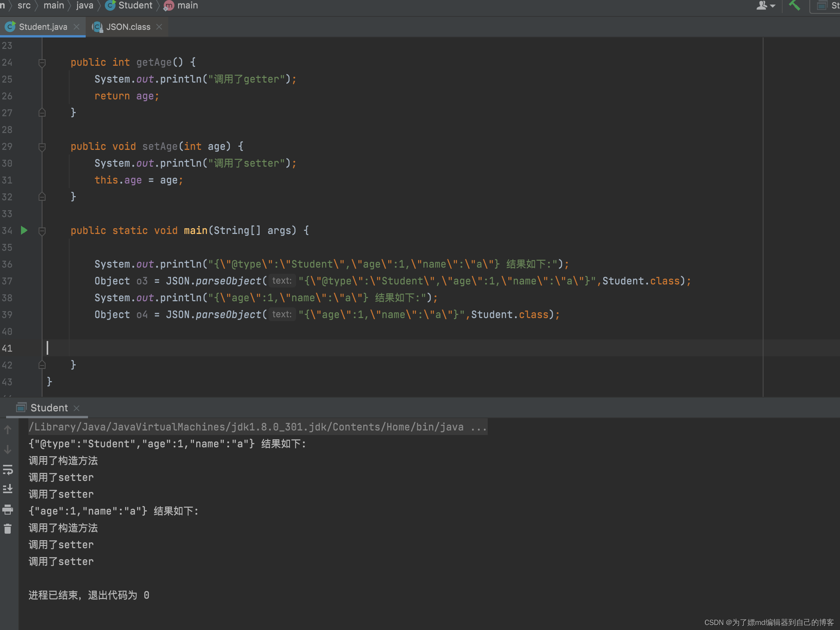Click 'this.age = age;' statement
This screenshot has width=840, height=630.
coord(139,180)
